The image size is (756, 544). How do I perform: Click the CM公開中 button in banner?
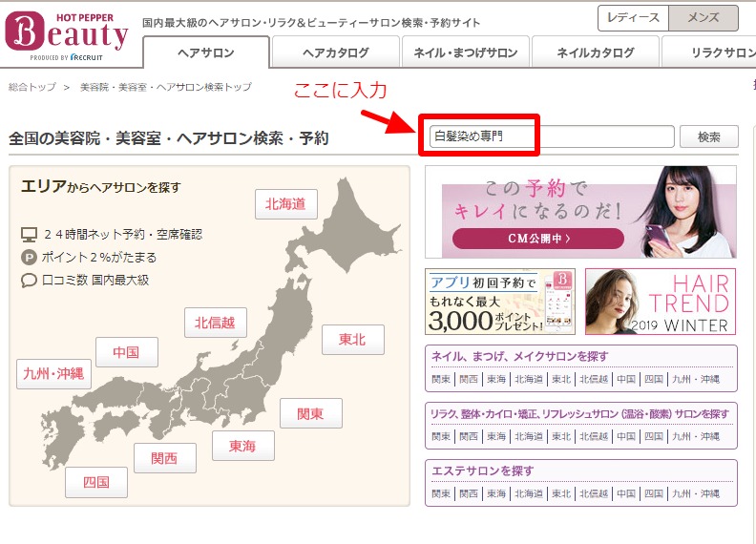538,239
